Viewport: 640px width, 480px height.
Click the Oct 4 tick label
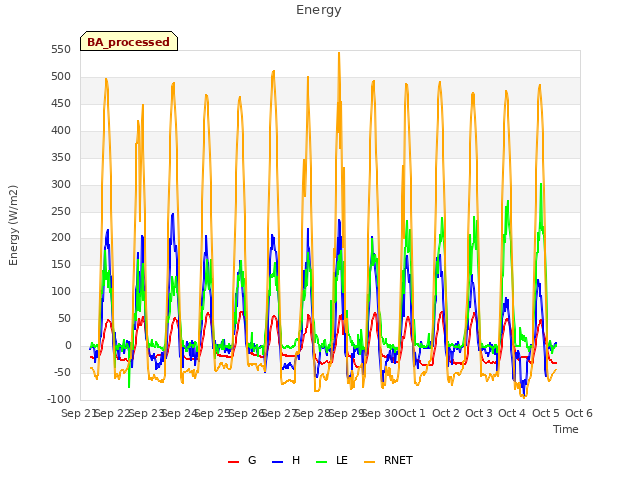coord(512,413)
